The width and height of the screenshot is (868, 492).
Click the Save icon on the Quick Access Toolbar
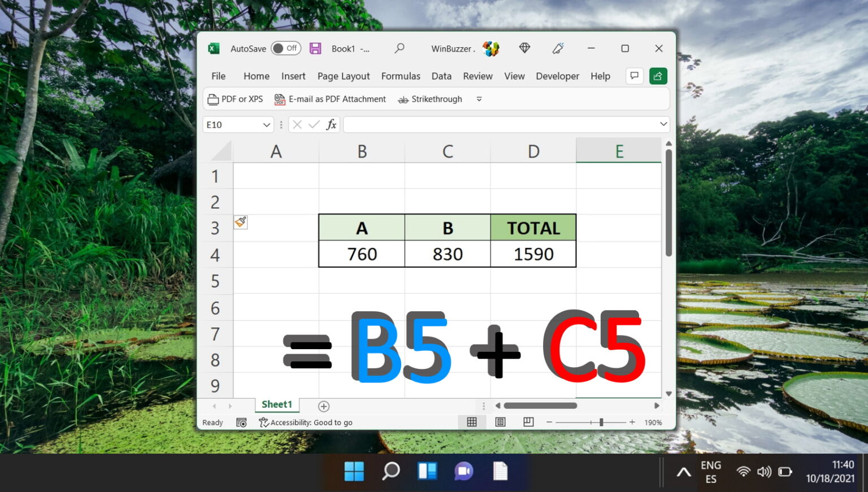click(x=316, y=48)
